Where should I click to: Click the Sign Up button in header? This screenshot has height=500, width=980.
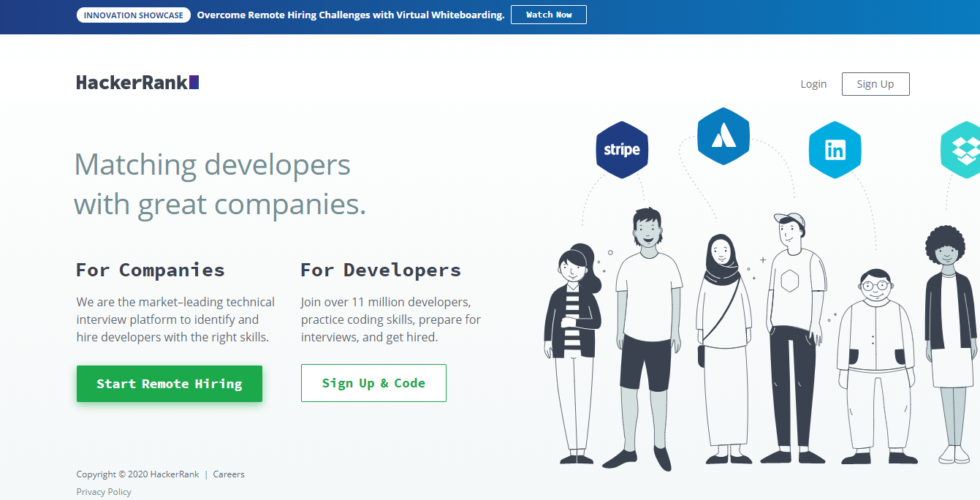tap(875, 84)
